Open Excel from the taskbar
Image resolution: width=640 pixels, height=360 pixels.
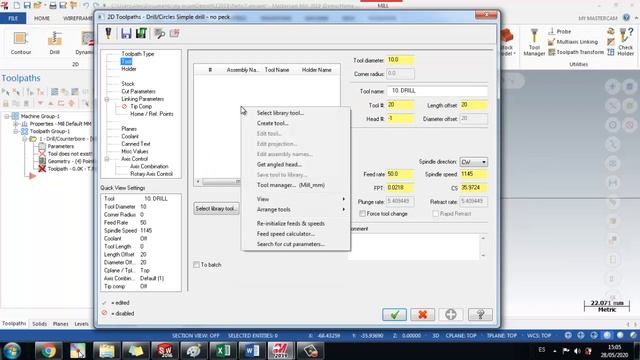tap(223, 351)
